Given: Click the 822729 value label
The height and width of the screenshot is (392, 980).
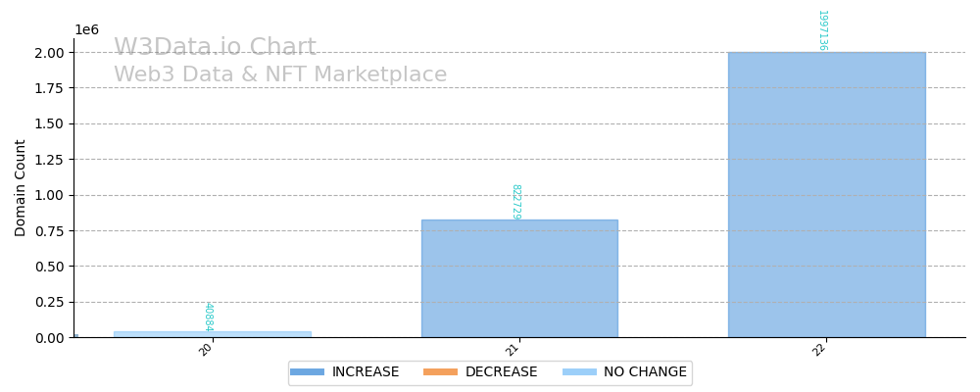Looking at the screenshot, I should 515,202.
